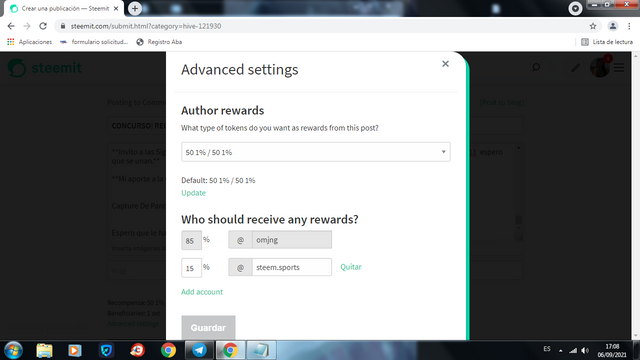Open Aplicaciones bookmarks shortcut

(x=29, y=42)
